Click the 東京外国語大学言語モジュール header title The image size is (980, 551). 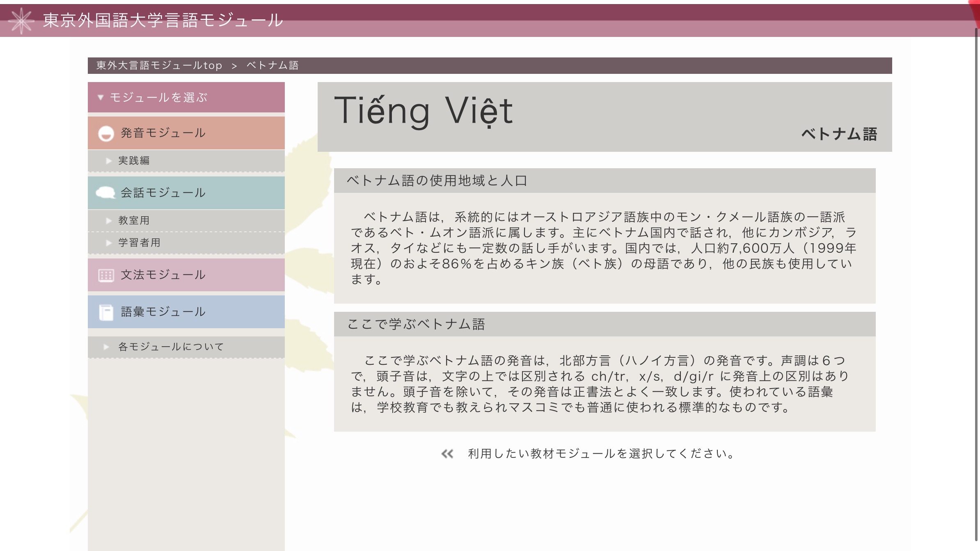pyautogui.click(x=163, y=21)
